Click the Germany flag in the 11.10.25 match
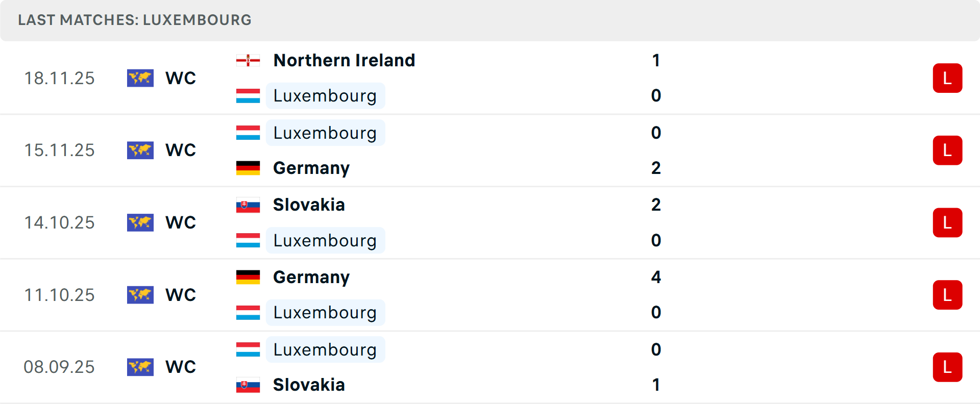Image resolution: width=980 pixels, height=404 pixels. [x=248, y=277]
